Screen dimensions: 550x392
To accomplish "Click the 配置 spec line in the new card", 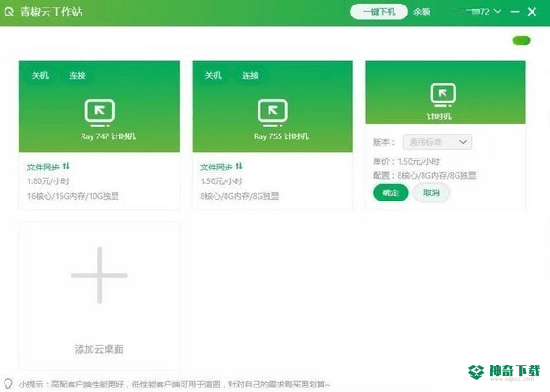I will click(424, 176).
